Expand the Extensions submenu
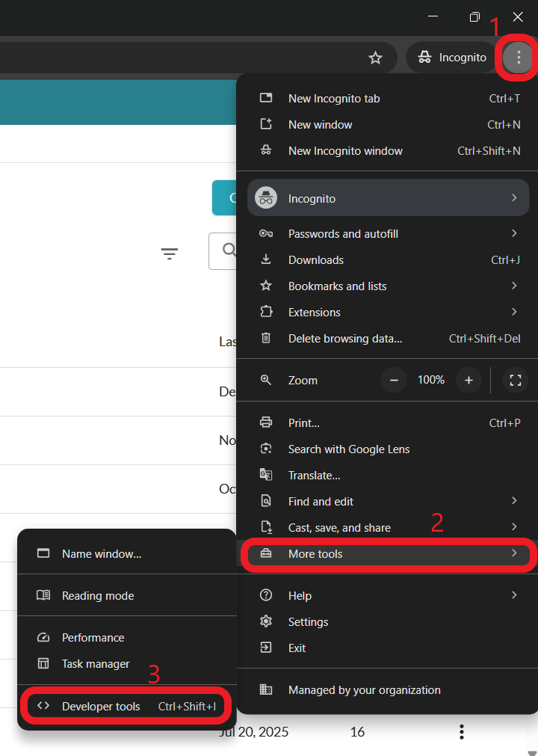The width and height of the screenshot is (538, 756). click(x=388, y=312)
